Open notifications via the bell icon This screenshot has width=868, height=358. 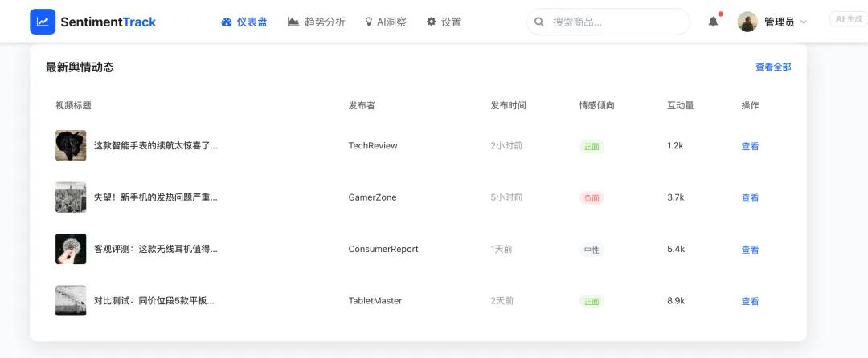714,22
